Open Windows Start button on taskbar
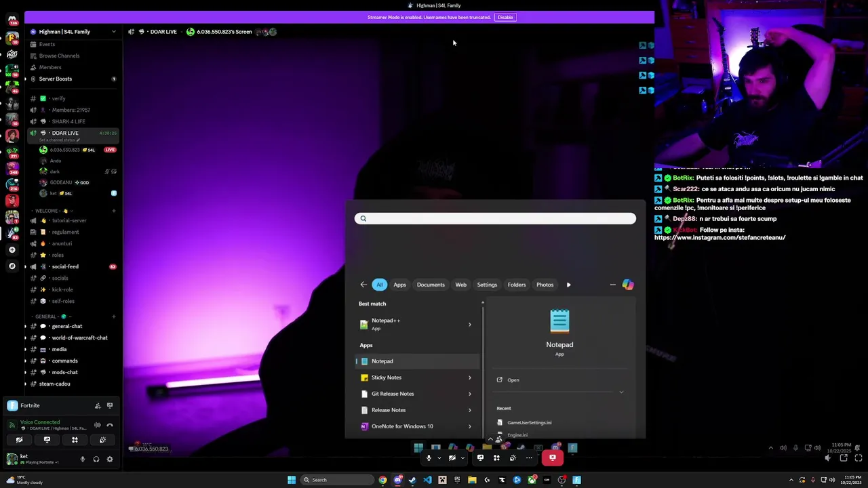Image resolution: width=868 pixels, height=488 pixels. [292, 480]
